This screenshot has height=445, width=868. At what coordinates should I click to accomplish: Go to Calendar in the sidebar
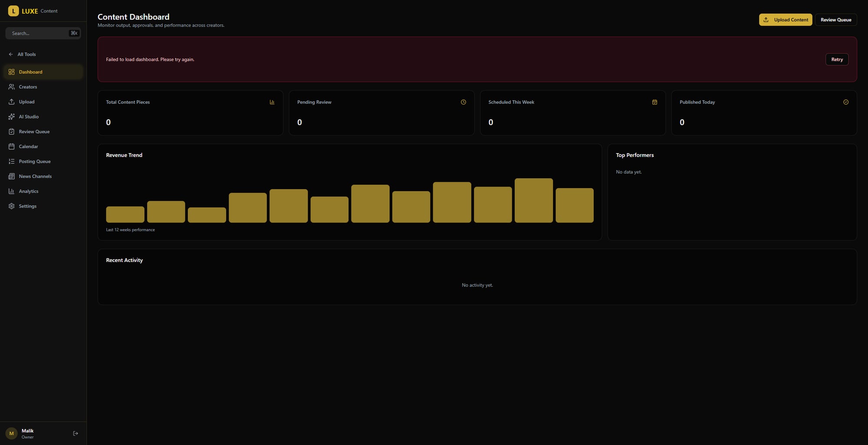click(x=28, y=147)
